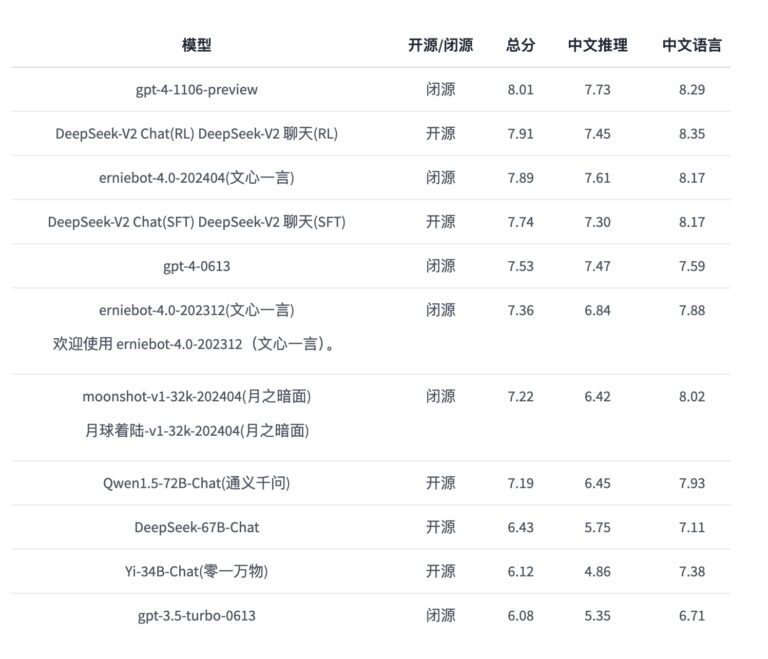The width and height of the screenshot is (768, 659).
Task: Click 闭源 in the moonshot-v1-32k-202404 row
Action: coord(440,396)
